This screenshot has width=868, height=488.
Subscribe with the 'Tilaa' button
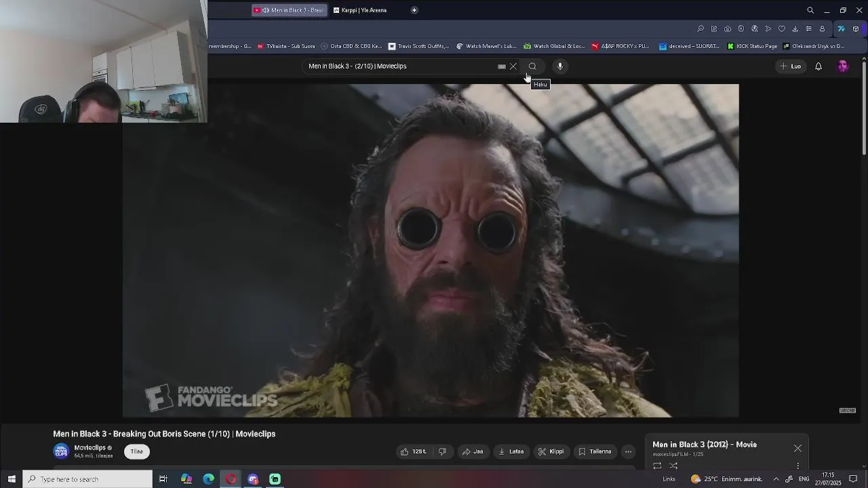pos(137,451)
